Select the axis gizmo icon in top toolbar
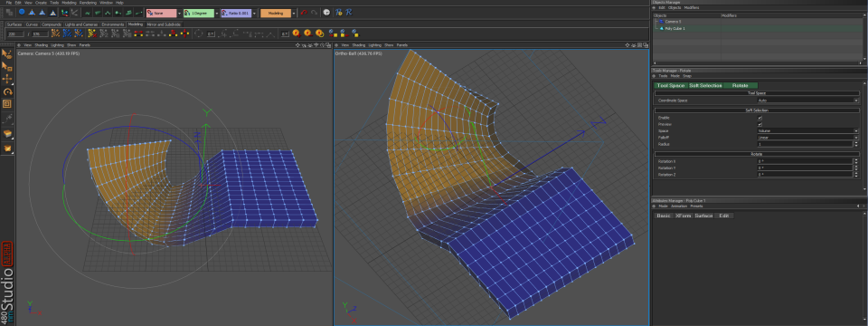This screenshot has width=868, height=326. click(64, 13)
